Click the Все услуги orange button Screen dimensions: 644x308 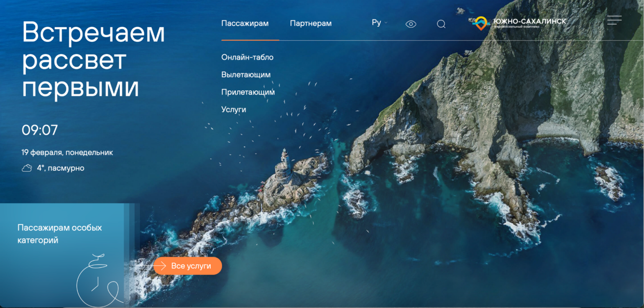pos(188,266)
